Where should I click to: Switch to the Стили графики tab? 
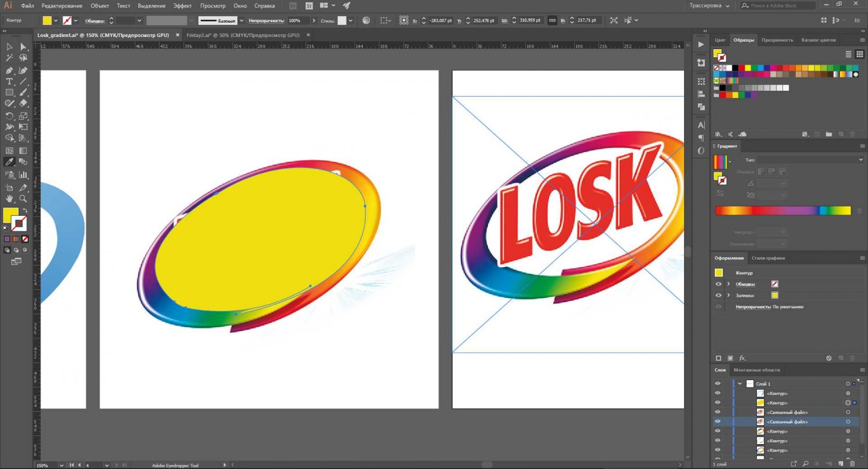point(768,258)
